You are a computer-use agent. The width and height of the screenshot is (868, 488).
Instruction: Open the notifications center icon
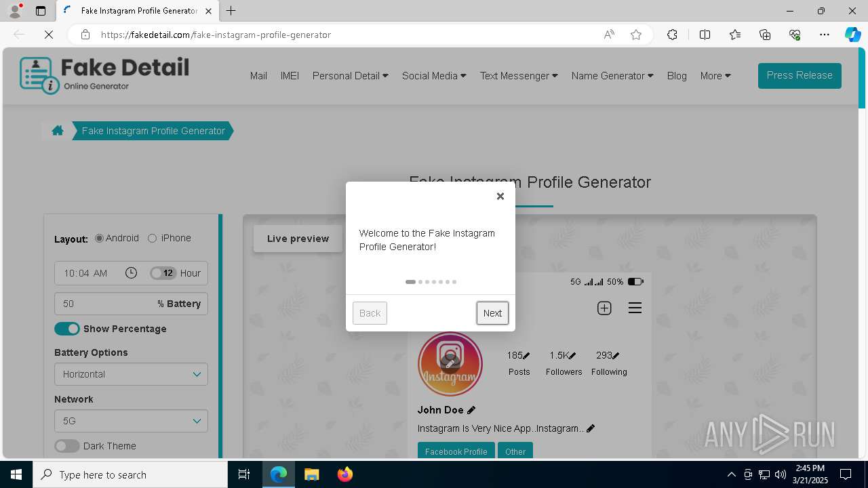(846, 474)
